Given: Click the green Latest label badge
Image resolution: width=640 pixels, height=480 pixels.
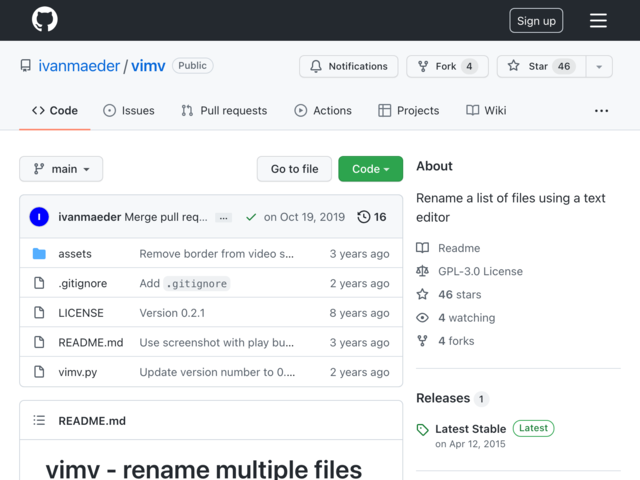Looking at the screenshot, I should click(533, 428).
